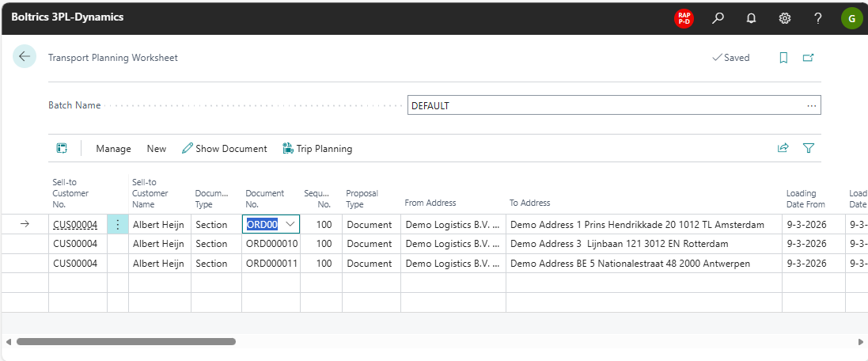Viewport: 868px width, 361px height.
Task: Open the search magnifier icon
Action: click(718, 17)
